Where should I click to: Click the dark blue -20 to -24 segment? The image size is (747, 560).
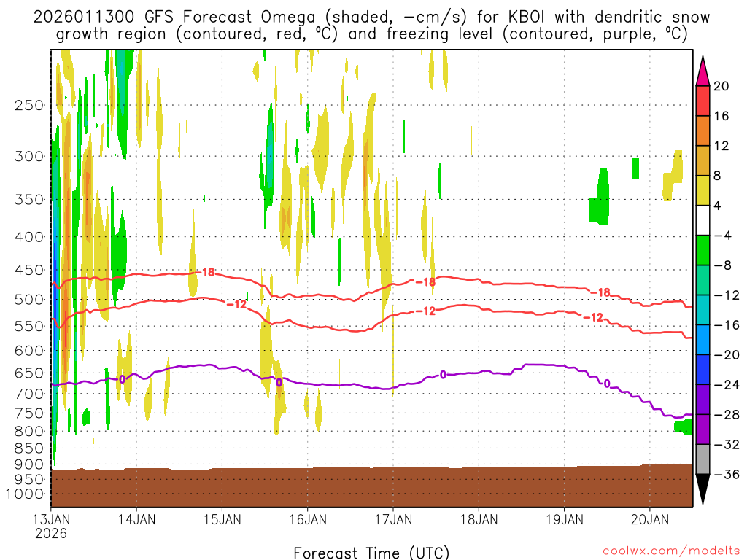coord(703,370)
